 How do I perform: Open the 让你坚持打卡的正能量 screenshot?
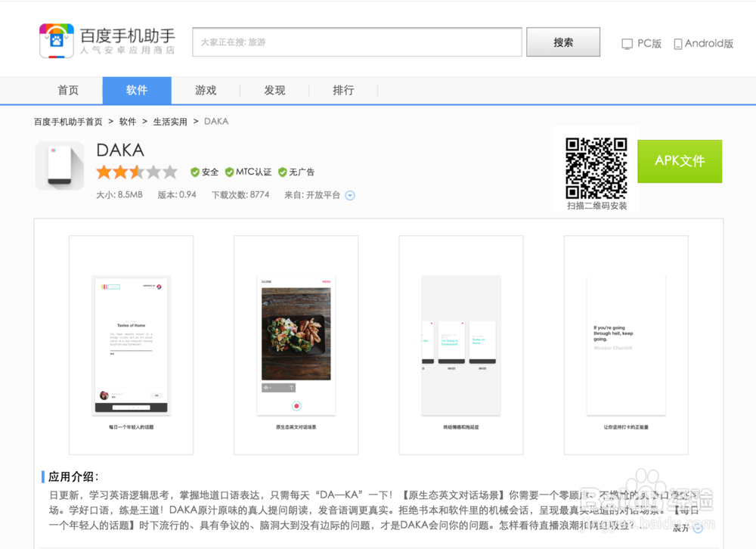click(x=626, y=345)
